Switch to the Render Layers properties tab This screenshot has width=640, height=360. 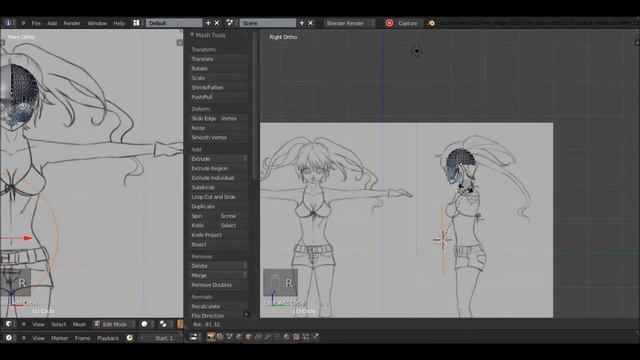click(220, 337)
